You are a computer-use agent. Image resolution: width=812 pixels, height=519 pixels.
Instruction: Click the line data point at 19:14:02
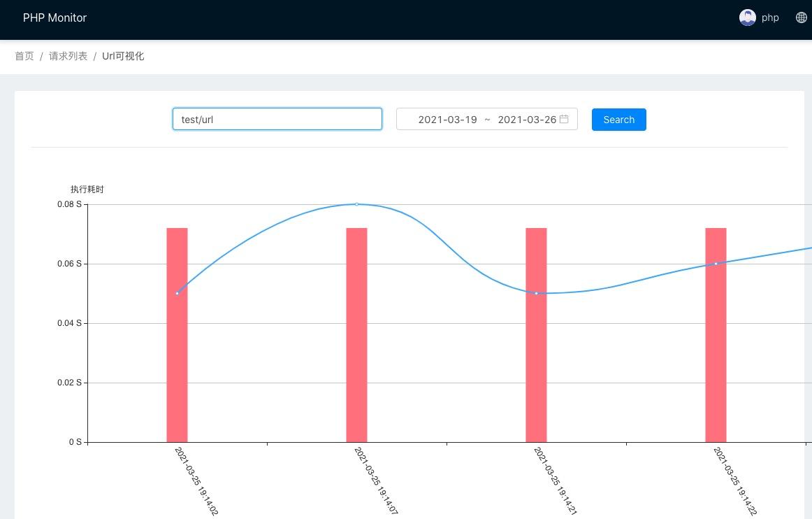point(177,293)
